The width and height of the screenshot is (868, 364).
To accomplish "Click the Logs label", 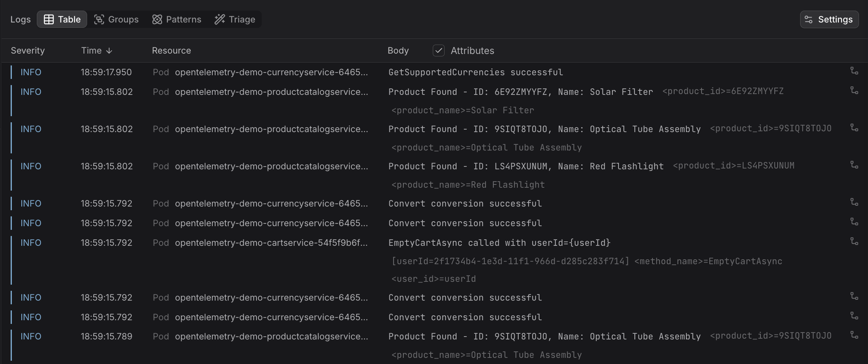I will tap(20, 19).
